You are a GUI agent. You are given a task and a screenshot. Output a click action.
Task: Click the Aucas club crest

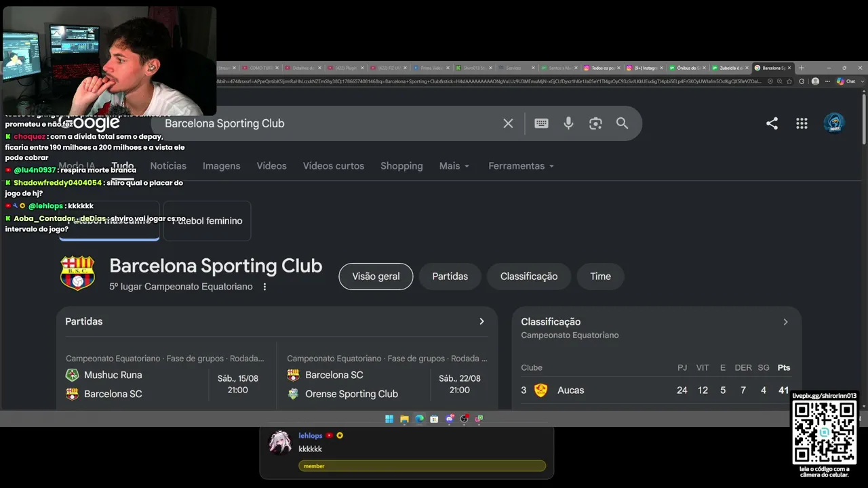[x=540, y=390]
